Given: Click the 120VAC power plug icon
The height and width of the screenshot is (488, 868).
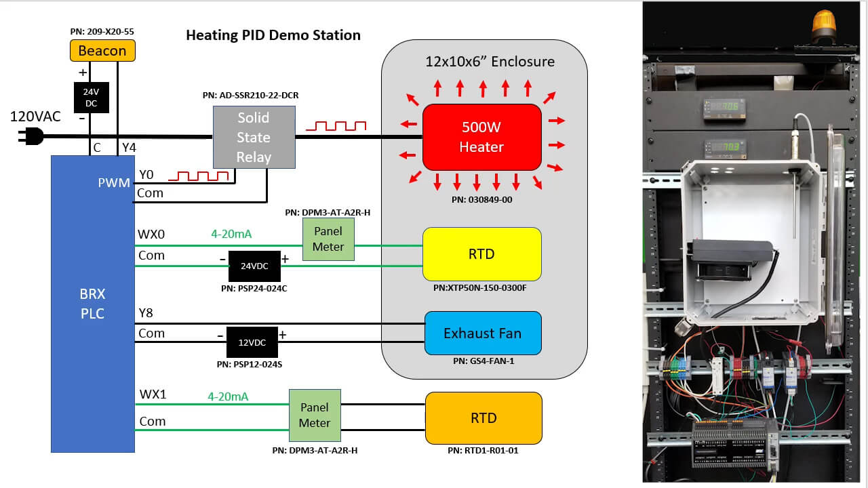Looking at the screenshot, I should tap(31, 137).
